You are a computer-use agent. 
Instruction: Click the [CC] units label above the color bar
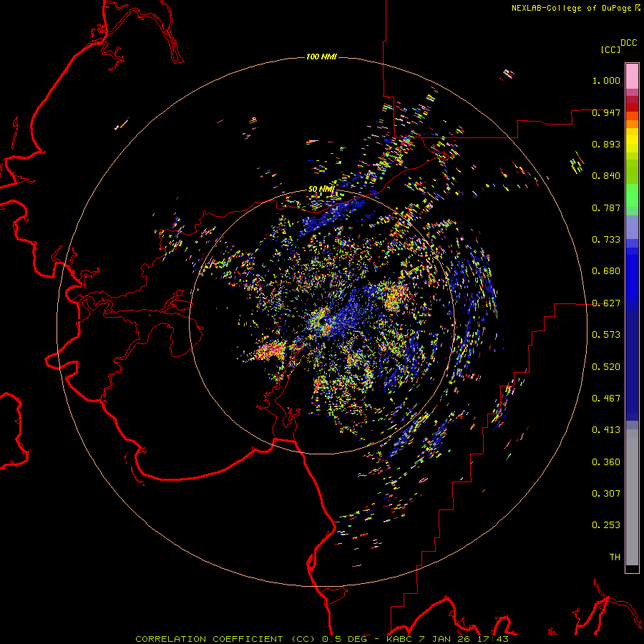[610, 49]
